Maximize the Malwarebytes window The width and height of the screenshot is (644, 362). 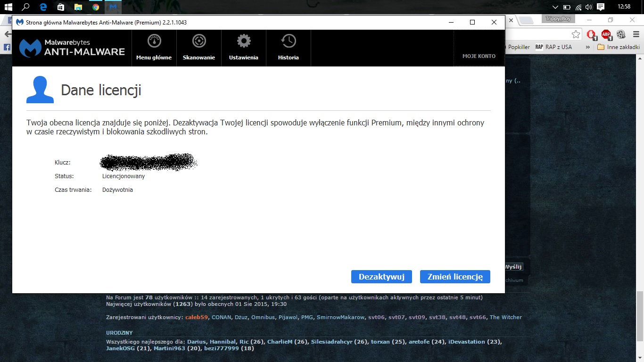point(472,22)
